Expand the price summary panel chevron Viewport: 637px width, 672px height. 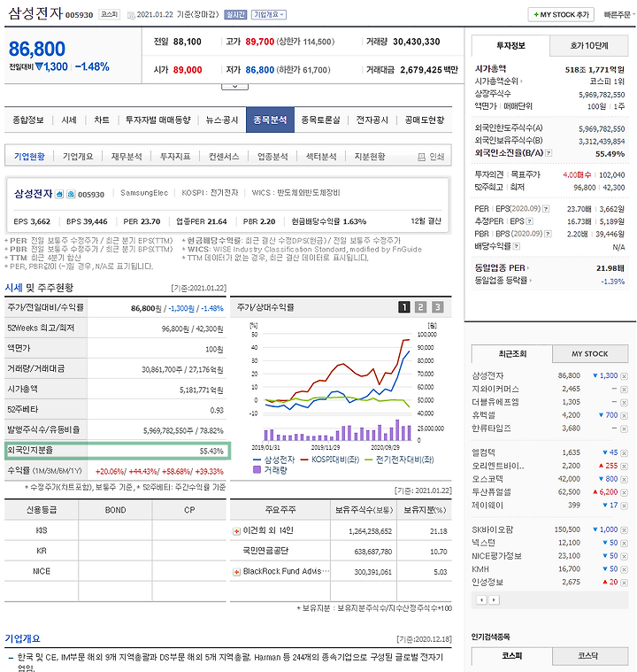(x=234, y=87)
